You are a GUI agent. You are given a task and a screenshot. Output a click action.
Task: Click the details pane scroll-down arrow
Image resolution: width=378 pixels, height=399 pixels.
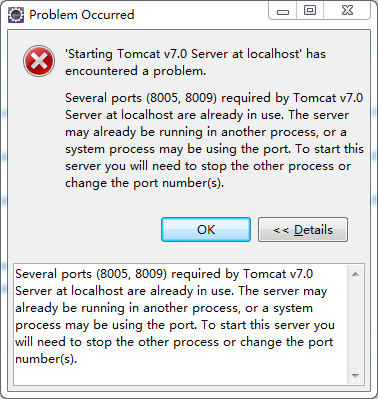[355, 376]
